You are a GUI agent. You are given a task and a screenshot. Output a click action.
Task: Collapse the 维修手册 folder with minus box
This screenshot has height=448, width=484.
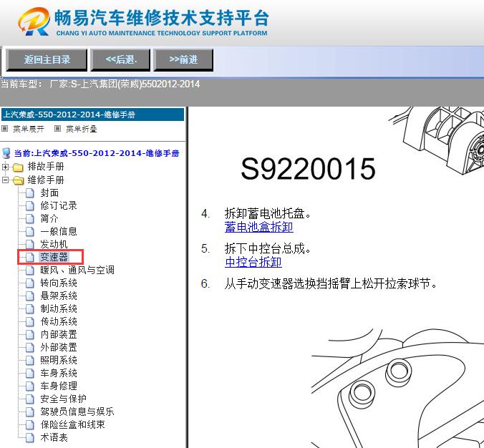5,180
